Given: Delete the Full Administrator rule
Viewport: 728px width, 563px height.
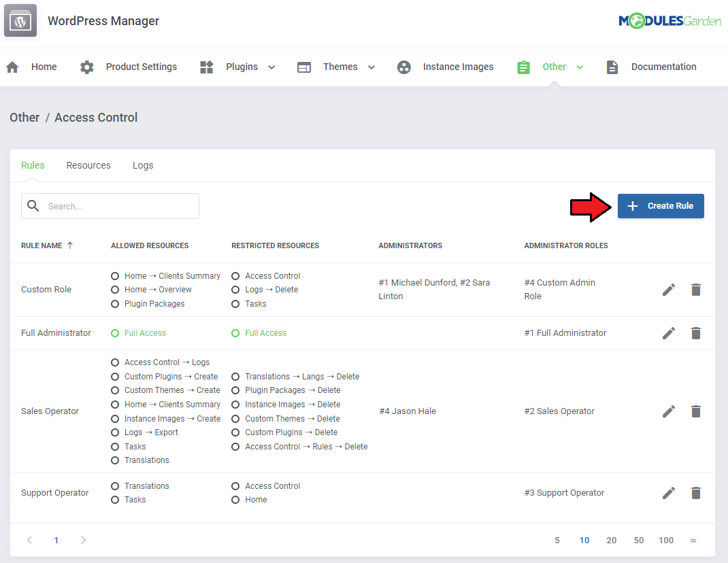Looking at the screenshot, I should click(x=695, y=333).
